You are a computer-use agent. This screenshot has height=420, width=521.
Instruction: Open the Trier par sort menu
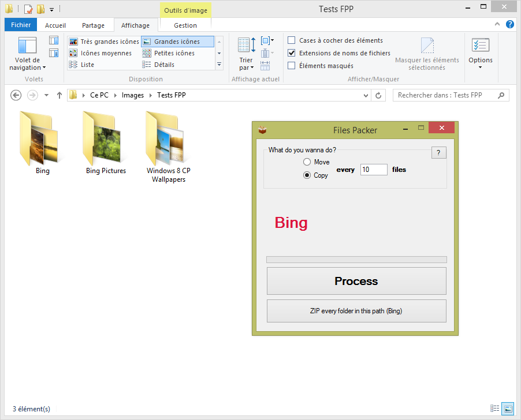point(246,54)
